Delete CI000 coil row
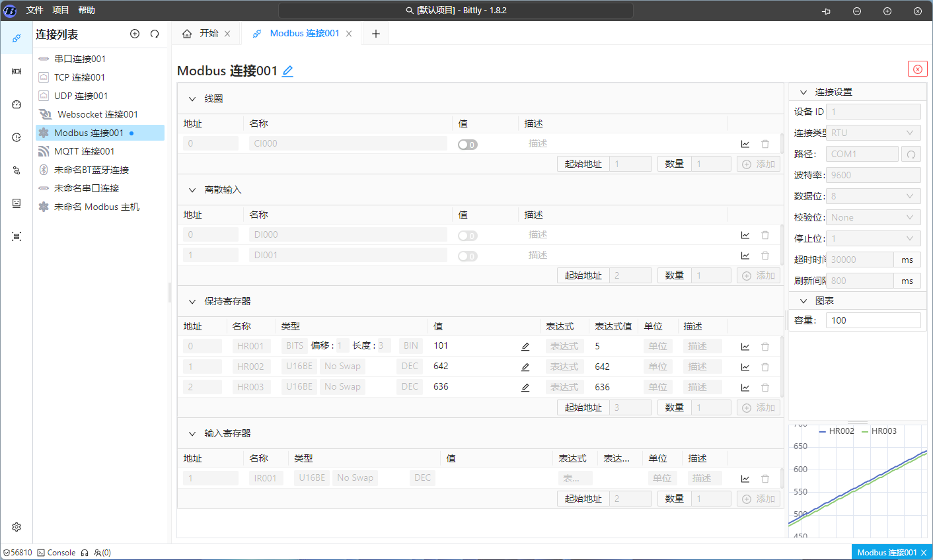 pos(765,144)
